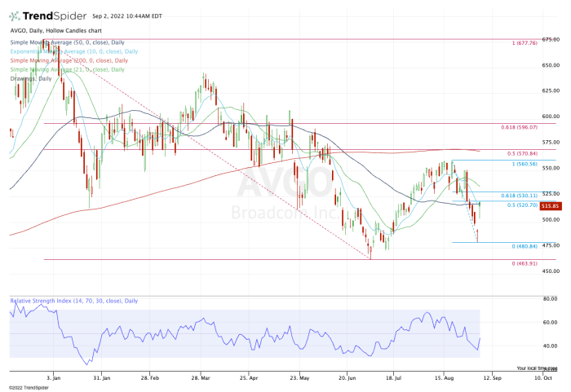The width and height of the screenshot is (571, 392).
Task: Click the 575.00 price axis label
Action: point(551,143)
